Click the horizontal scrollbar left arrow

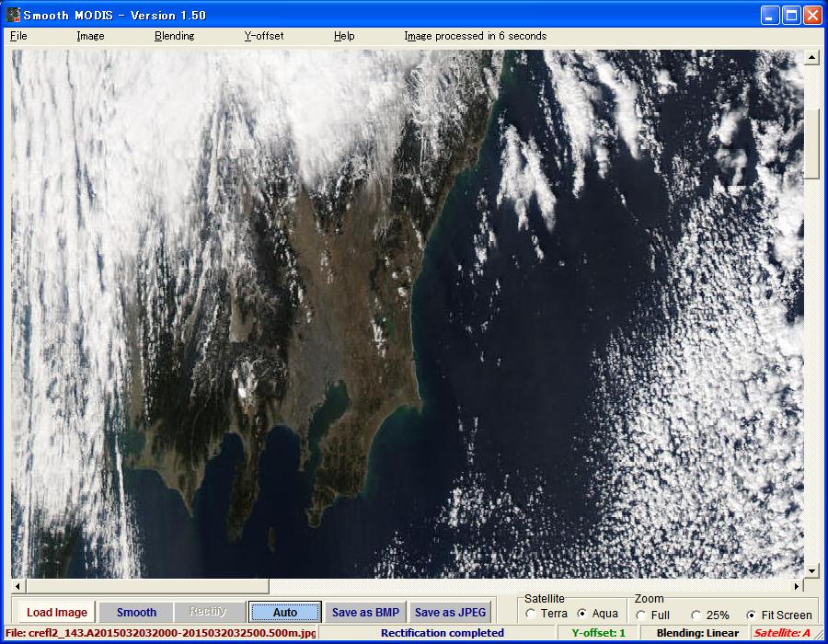coord(18,586)
